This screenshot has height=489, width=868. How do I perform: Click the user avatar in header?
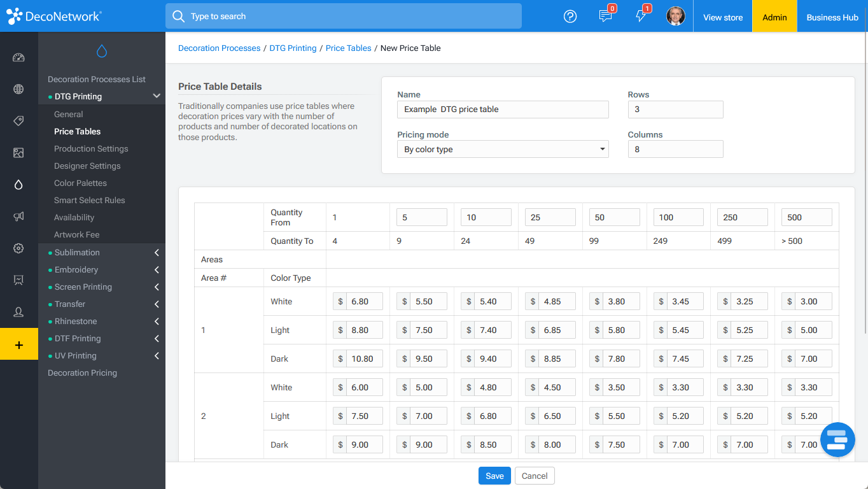coord(676,17)
